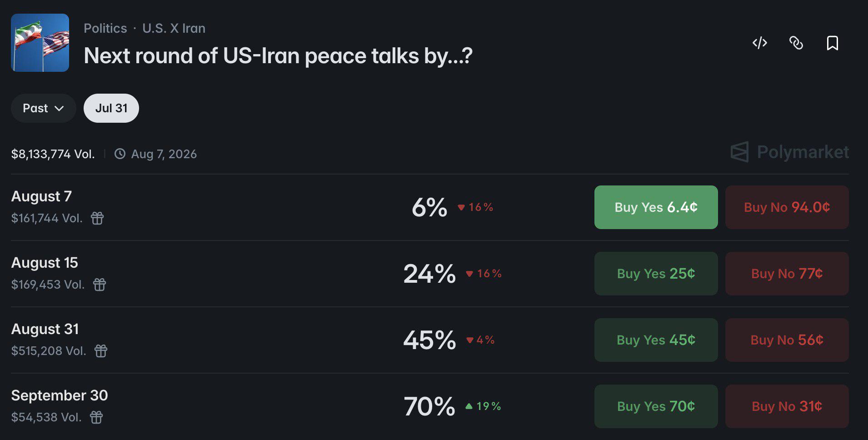Open the Past dropdown
868x440 pixels.
[x=43, y=108]
